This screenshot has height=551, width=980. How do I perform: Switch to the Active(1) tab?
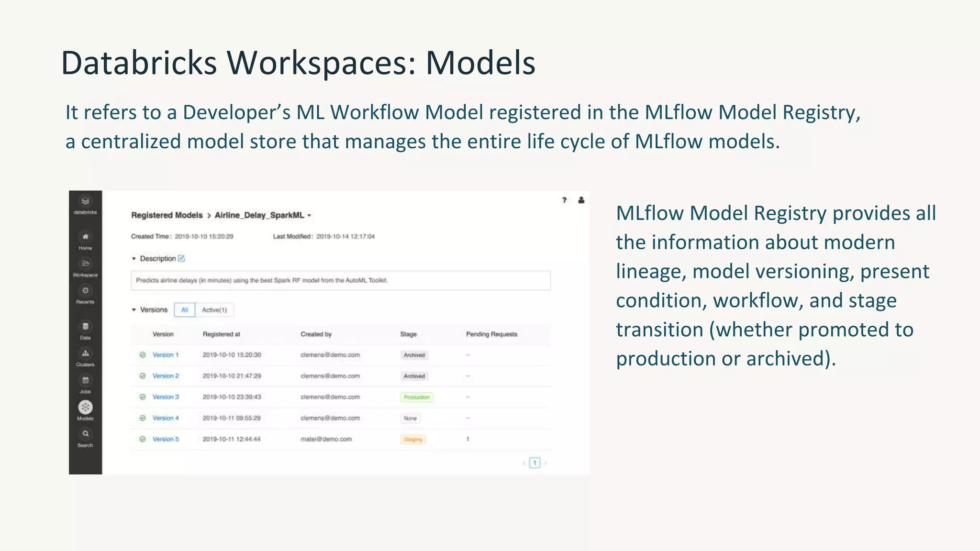click(x=214, y=310)
